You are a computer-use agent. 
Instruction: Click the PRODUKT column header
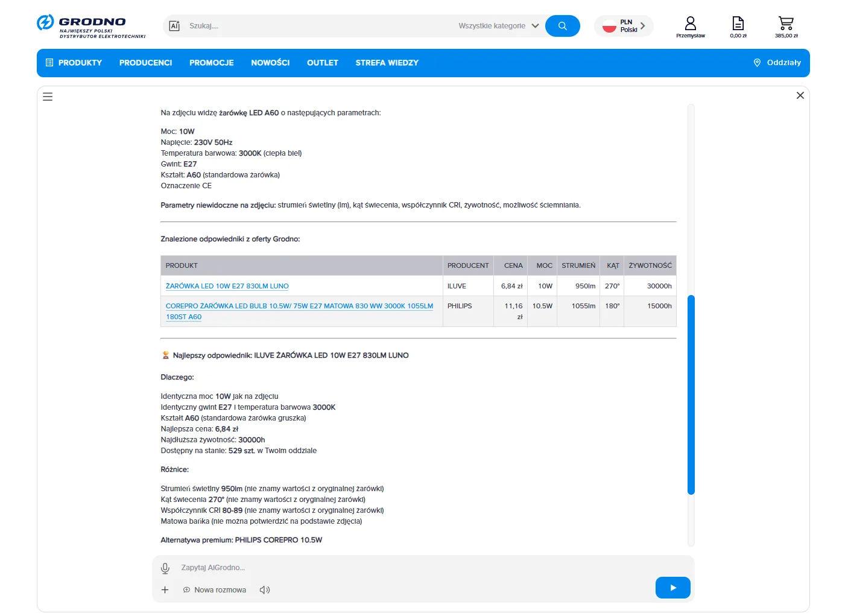pyautogui.click(x=302, y=265)
